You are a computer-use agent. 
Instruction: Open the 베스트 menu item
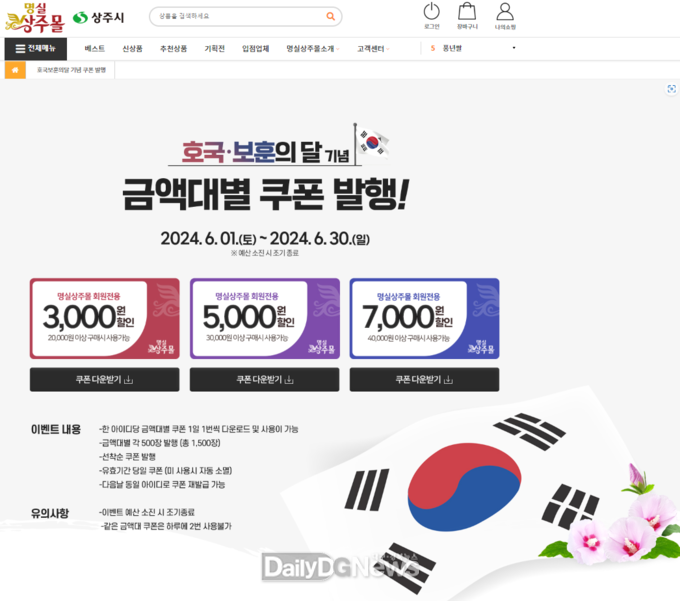click(95, 49)
